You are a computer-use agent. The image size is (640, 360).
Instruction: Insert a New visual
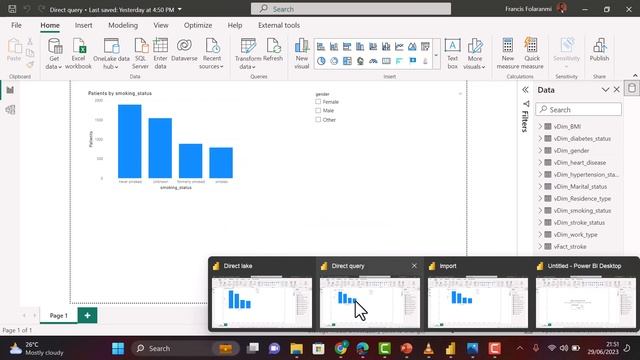pos(302,53)
